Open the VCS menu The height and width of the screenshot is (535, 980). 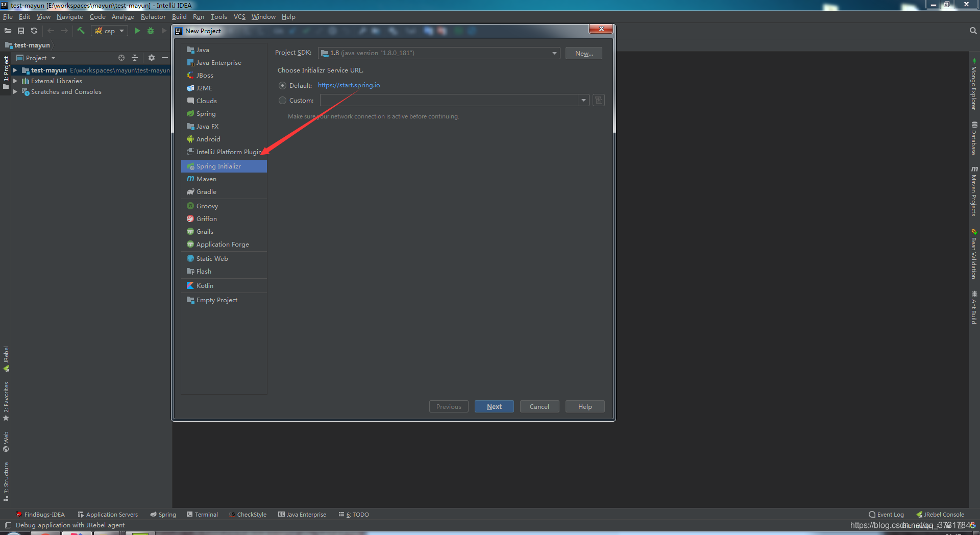[239, 16]
